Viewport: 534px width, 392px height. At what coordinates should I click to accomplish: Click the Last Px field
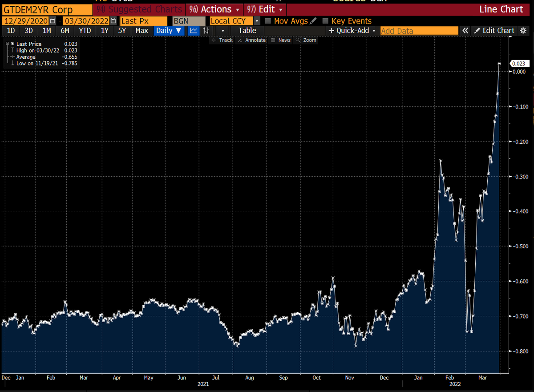[x=144, y=21]
